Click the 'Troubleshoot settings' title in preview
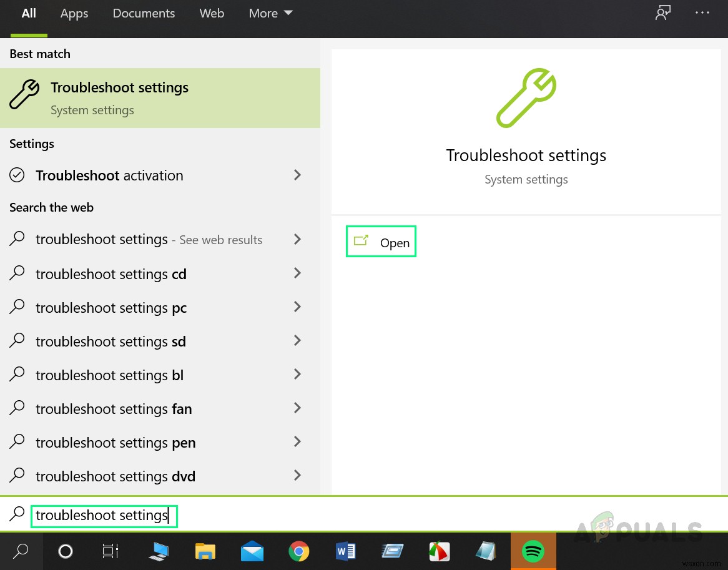 pos(526,155)
